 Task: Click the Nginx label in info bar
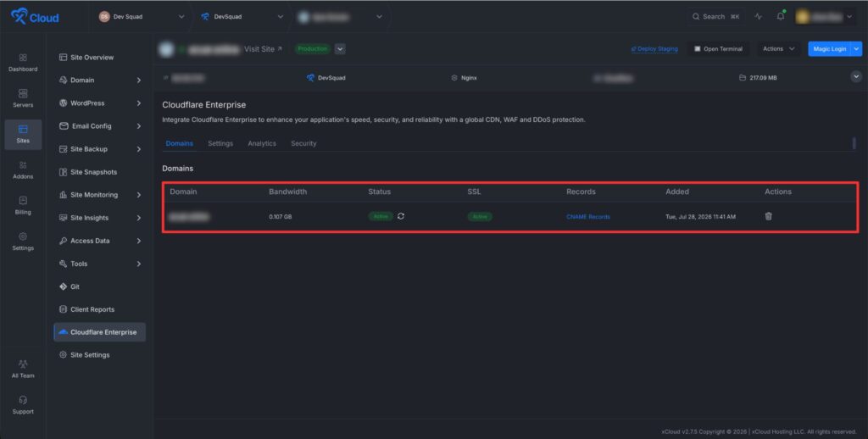click(469, 78)
